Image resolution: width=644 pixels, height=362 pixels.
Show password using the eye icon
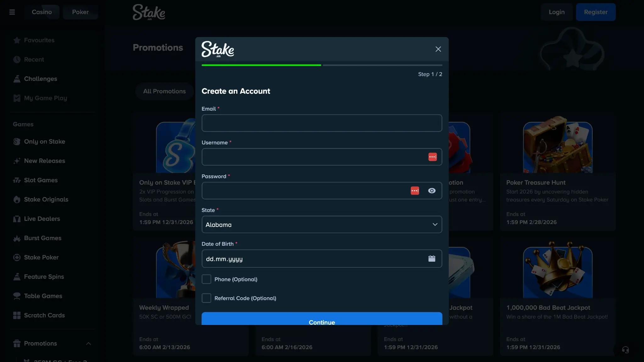[432, 191]
